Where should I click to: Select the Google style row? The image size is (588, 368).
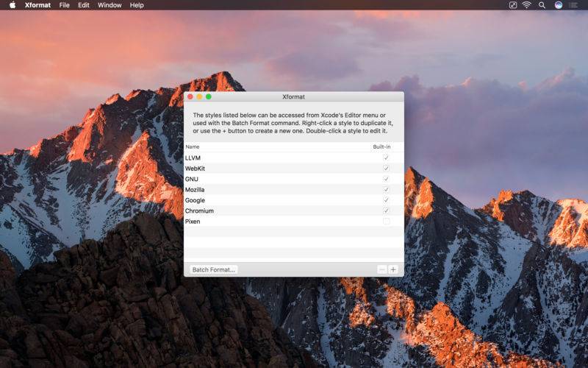(x=293, y=200)
